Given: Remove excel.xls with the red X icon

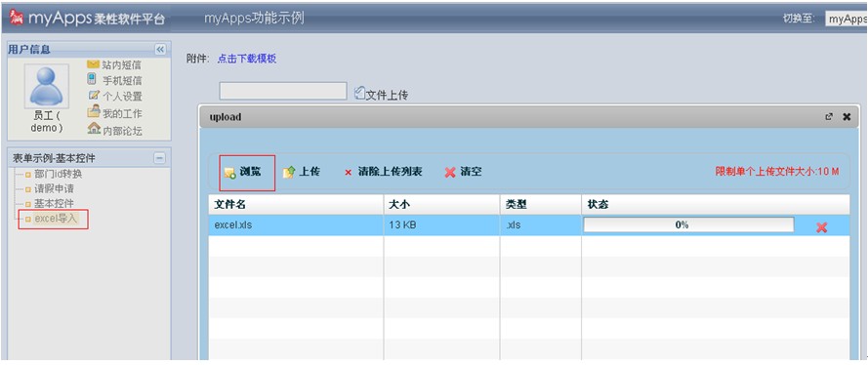Looking at the screenshot, I should click(822, 226).
